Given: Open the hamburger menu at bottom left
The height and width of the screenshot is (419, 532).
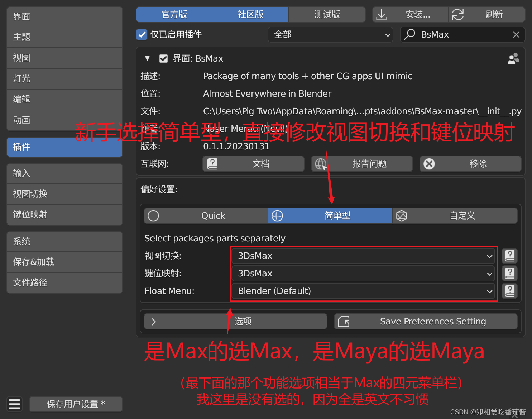Looking at the screenshot, I should pyautogui.click(x=14, y=404).
